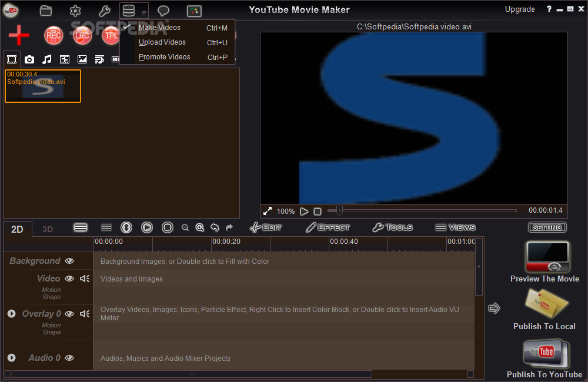Screen dimensions: 588x382
Task: Show the picture/image media filter
Action: (x=82, y=59)
